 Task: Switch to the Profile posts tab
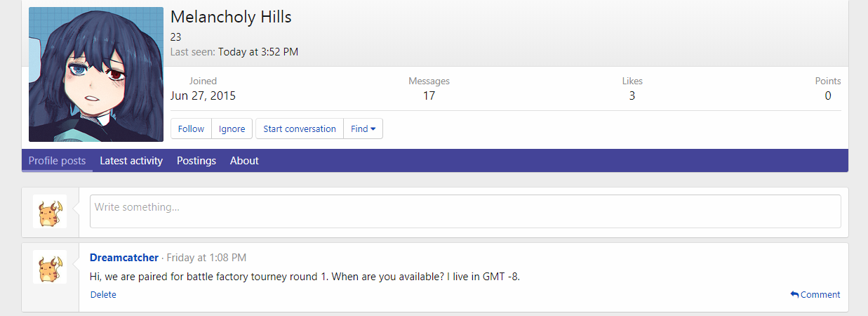coord(57,161)
